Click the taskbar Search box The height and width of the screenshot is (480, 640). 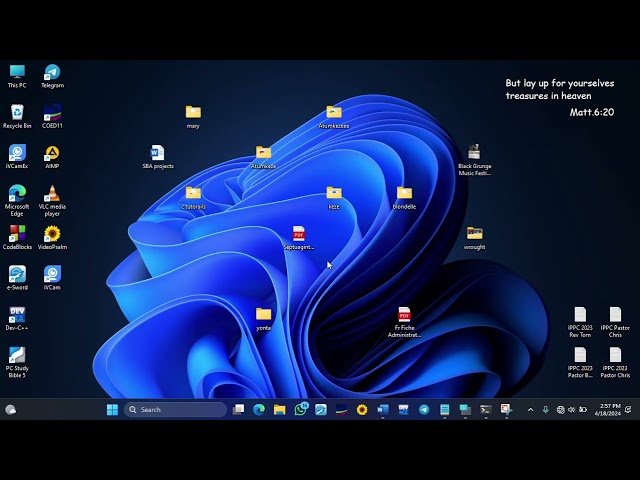[176, 409]
